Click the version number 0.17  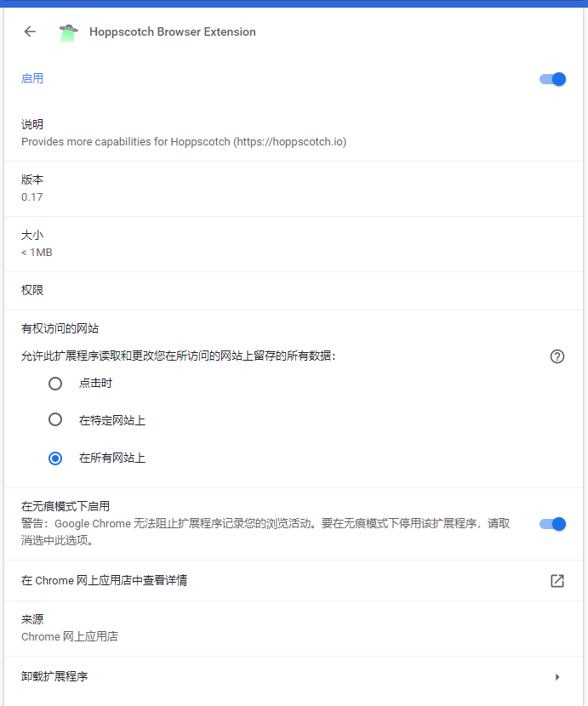click(x=32, y=197)
